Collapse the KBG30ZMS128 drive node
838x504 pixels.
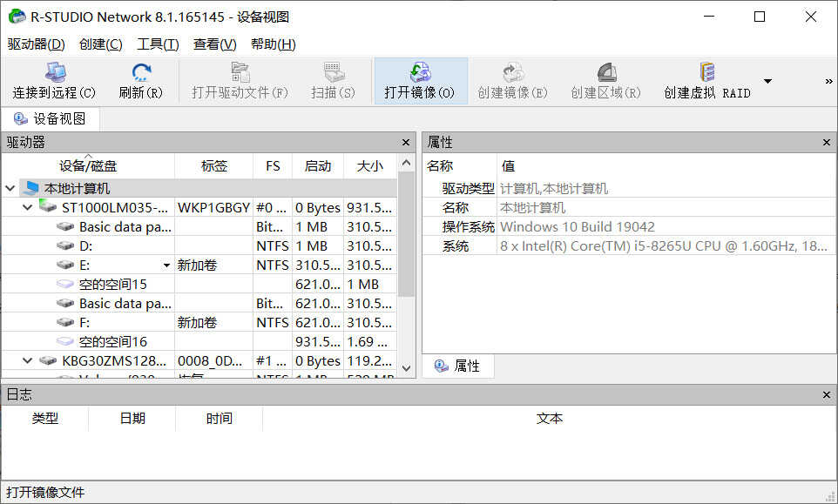tap(27, 361)
